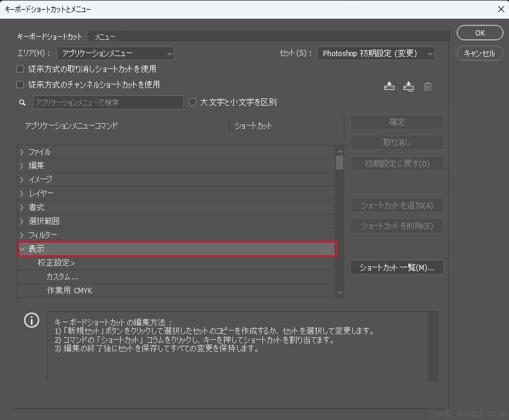The image size is (509, 420).
Task: Open the セット dropdown (Photoshop 初期設定)
Action: pos(376,54)
